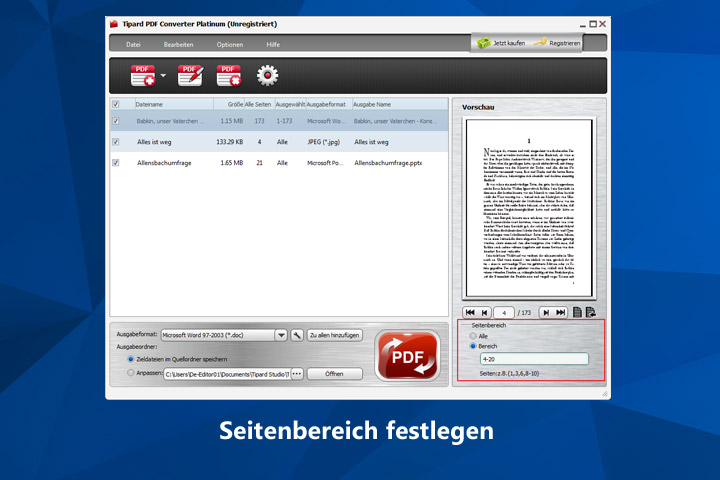Open the Hilfe menu

[x=273, y=45]
